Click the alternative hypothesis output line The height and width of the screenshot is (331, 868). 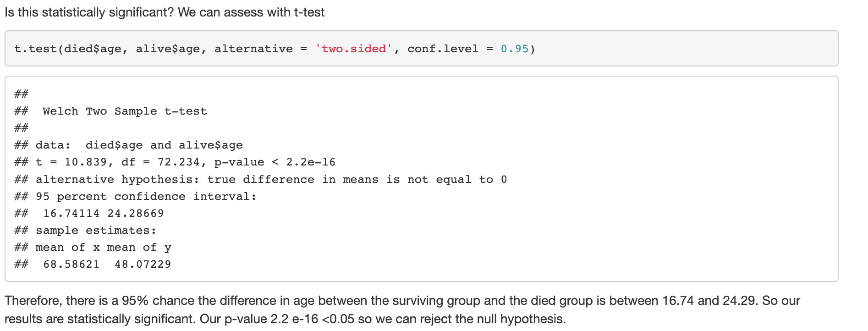click(x=271, y=179)
